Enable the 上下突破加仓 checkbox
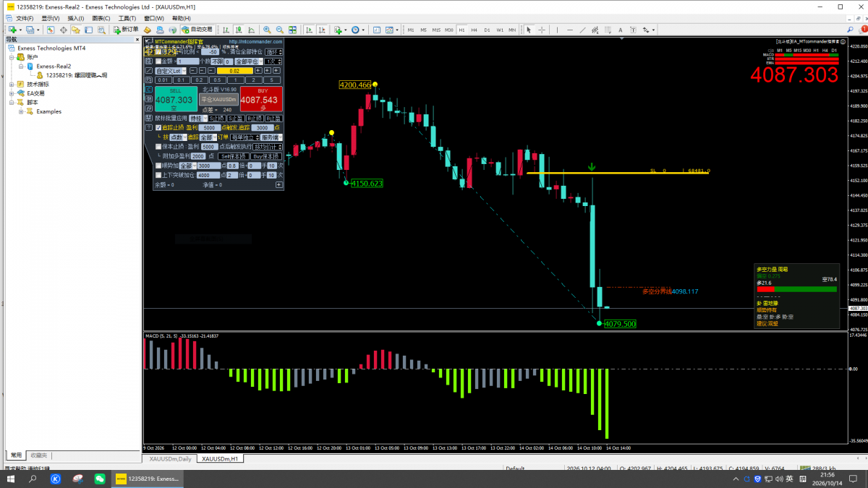Viewport: 868px width, 488px height. click(x=159, y=175)
